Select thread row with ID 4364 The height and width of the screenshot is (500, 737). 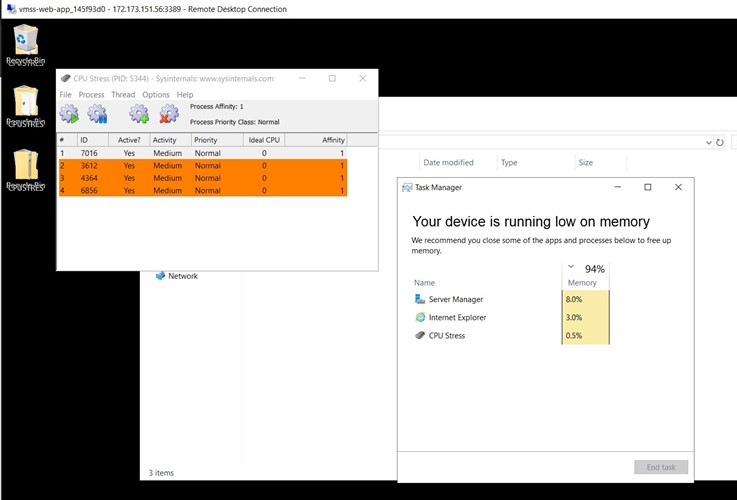tap(202, 178)
